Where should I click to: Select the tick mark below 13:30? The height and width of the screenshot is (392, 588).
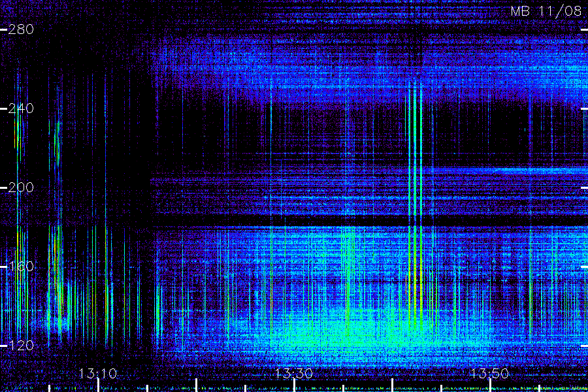294,385
